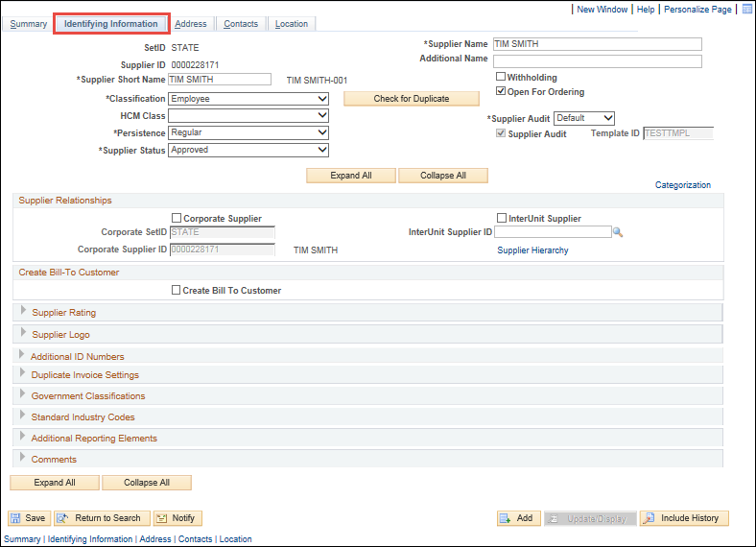
Task: Enable the InterUnit Supplier checkbox
Action: (x=502, y=218)
